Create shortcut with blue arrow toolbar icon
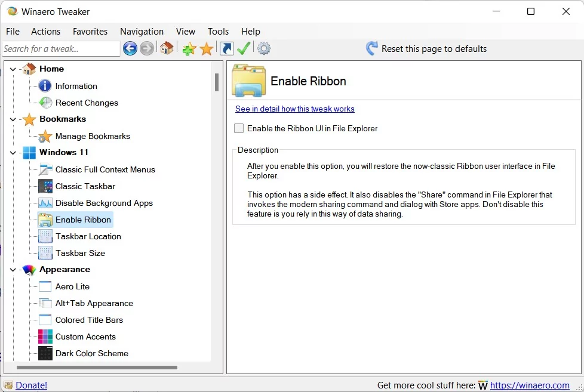Image resolution: width=584 pixels, height=392 pixels. tap(226, 48)
